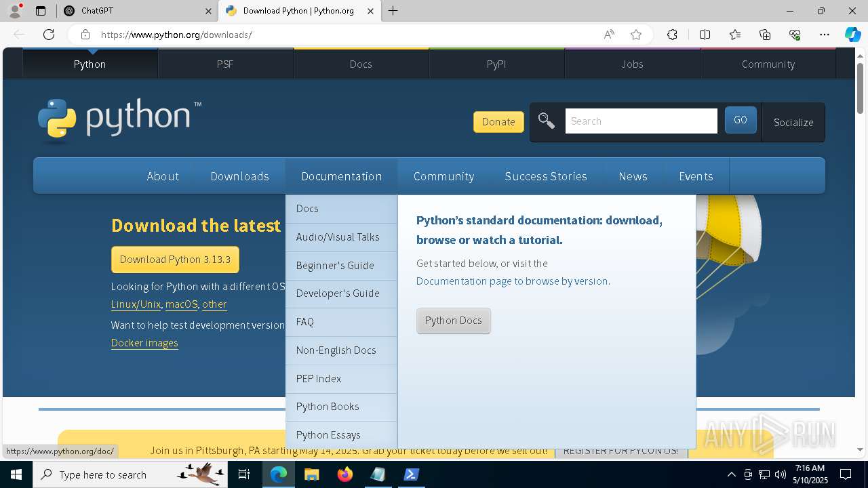
Task: Click the GO search button
Action: (x=741, y=120)
